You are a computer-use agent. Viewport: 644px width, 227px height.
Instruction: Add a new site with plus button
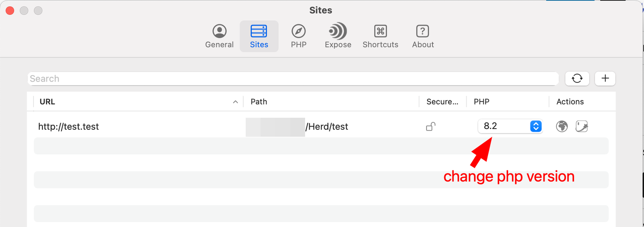click(605, 78)
